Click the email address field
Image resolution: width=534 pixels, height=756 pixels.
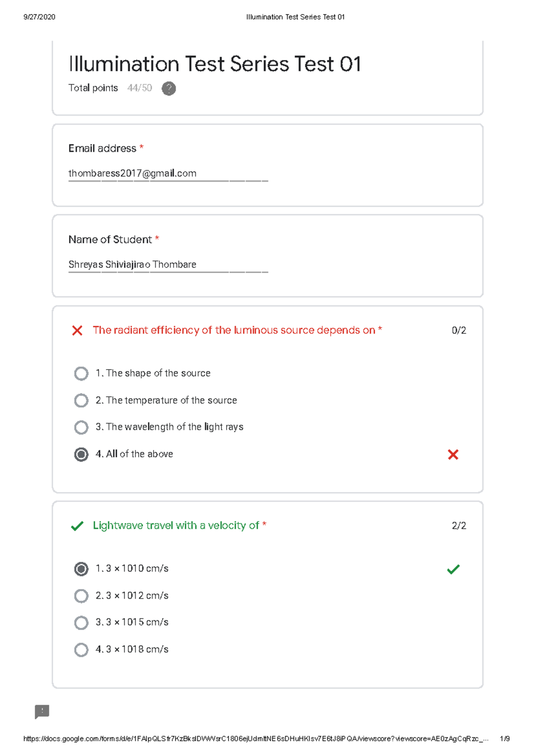click(x=168, y=174)
